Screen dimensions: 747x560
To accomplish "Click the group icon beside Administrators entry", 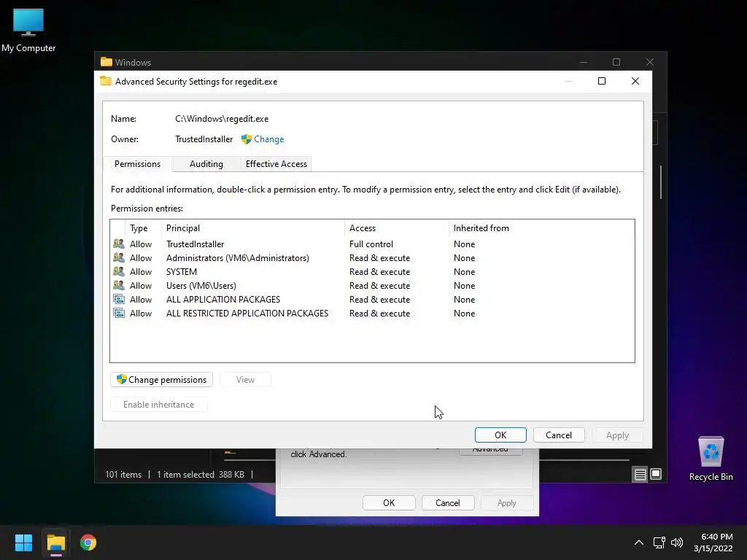I will pyautogui.click(x=119, y=257).
